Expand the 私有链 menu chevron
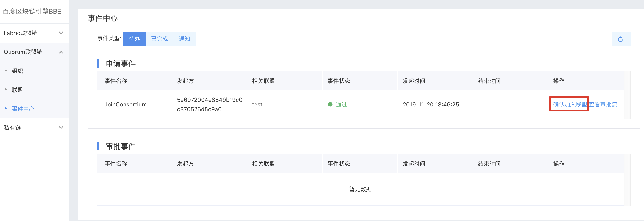This screenshot has width=644, height=221. pyautogui.click(x=61, y=128)
